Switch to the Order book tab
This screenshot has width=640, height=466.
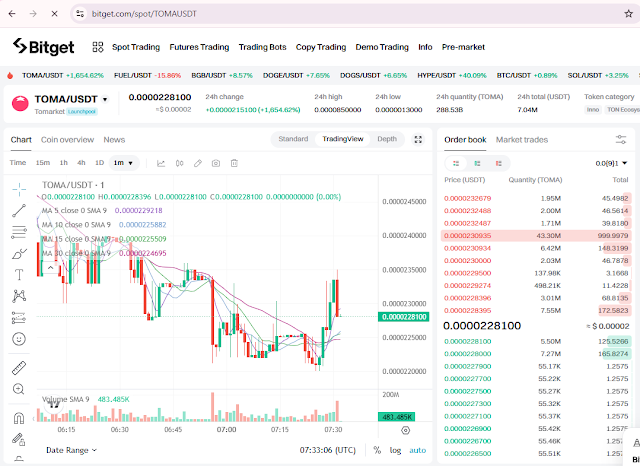(465, 140)
